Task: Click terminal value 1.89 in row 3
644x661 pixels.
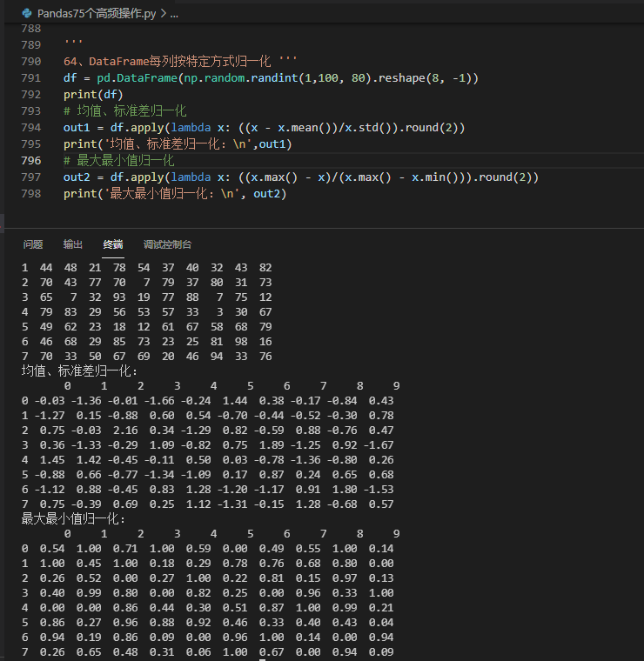Action: [x=272, y=445]
